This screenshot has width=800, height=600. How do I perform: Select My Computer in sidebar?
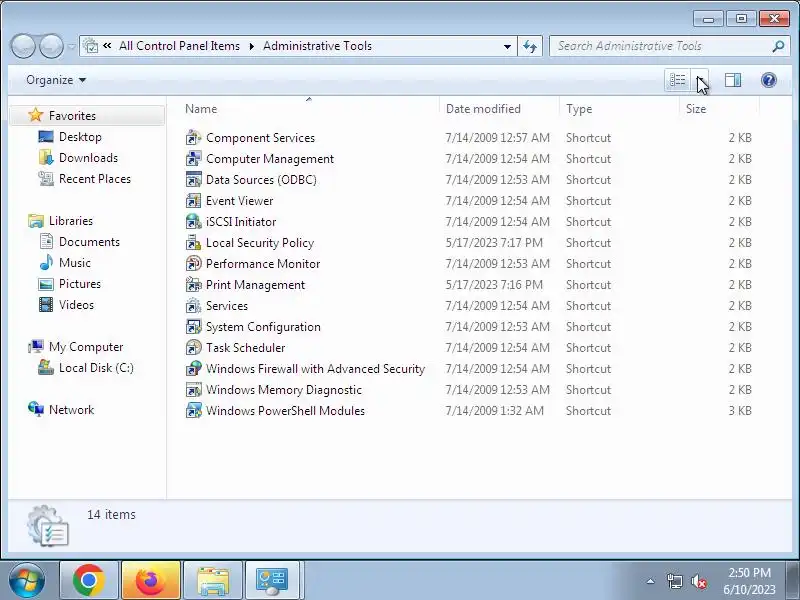pos(86,347)
